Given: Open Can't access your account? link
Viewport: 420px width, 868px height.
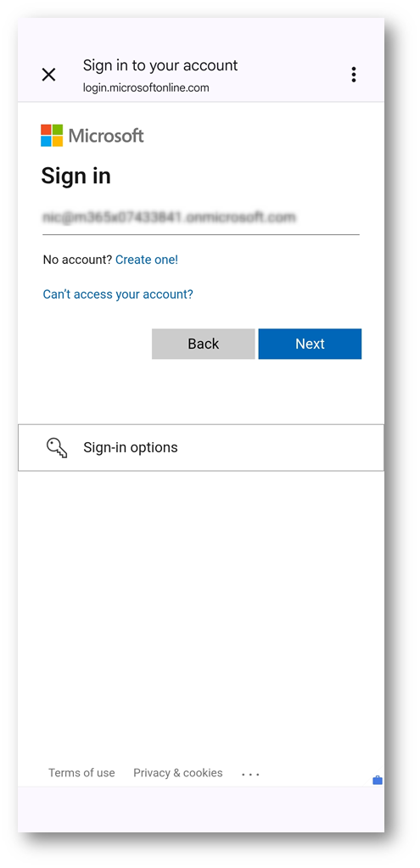Looking at the screenshot, I should click(118, 294).
